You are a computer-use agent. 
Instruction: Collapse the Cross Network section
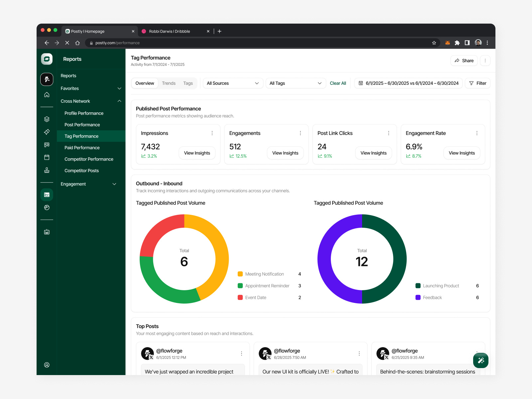pyautogui.click(x=119, y=101)
